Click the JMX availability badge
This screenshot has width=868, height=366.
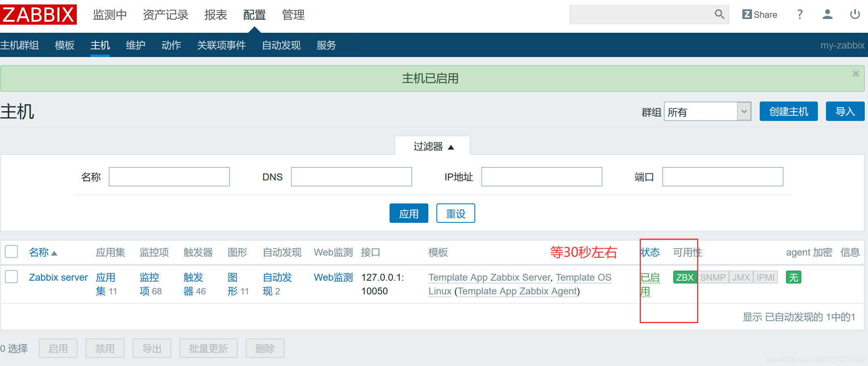741,277
